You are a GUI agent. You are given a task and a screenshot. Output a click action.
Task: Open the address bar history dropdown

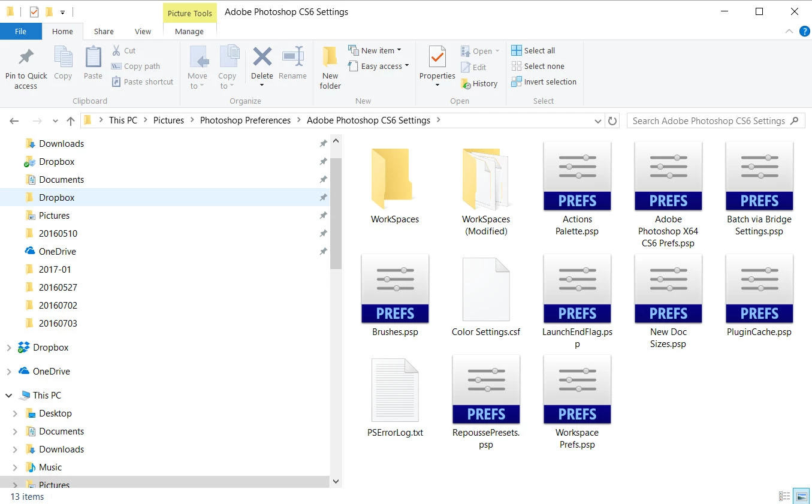click(597, 121)
